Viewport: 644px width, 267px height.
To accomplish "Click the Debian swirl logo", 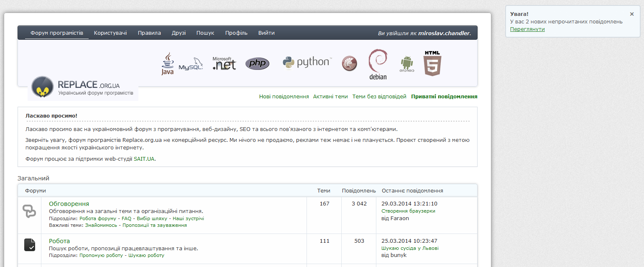I will pos(378,64).
